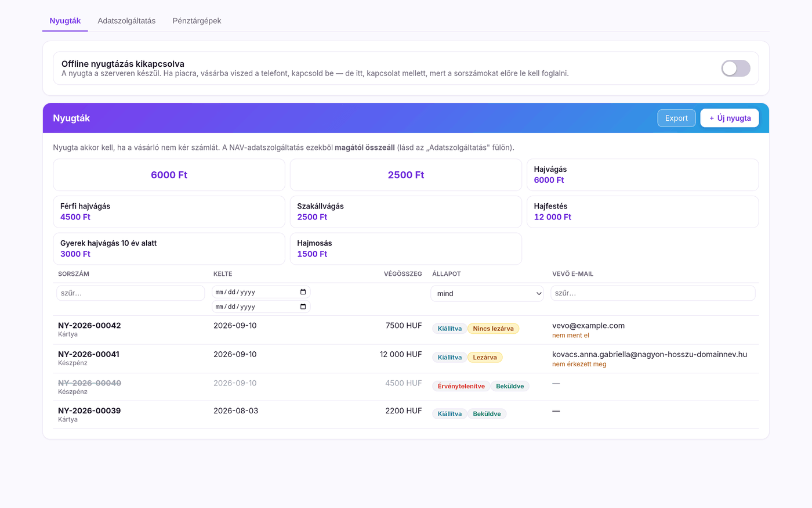This screenshot has height=508, width=812.
Task: Pick the 6000 Ft quick amount card
Action: pos(169,175)
